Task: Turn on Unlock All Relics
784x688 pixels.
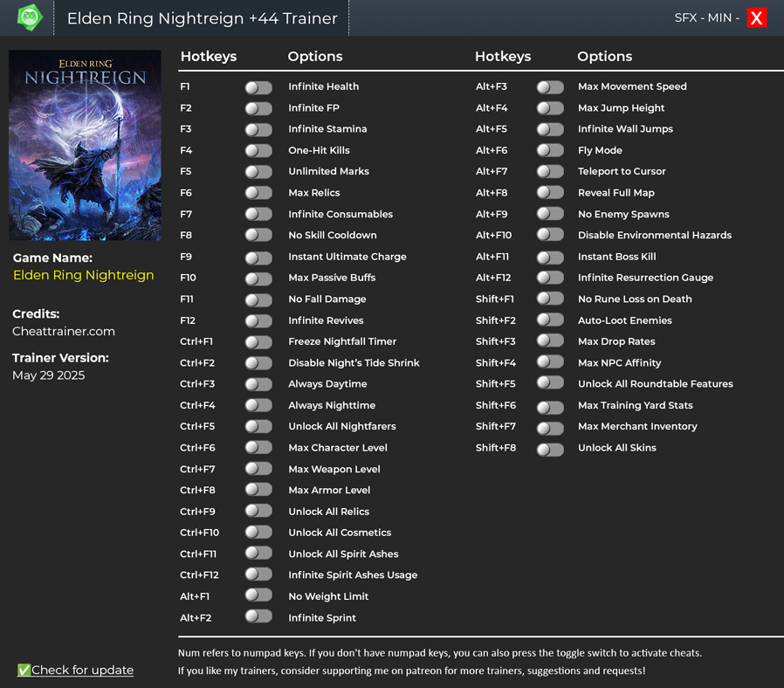Action: [x=258, y=511]
